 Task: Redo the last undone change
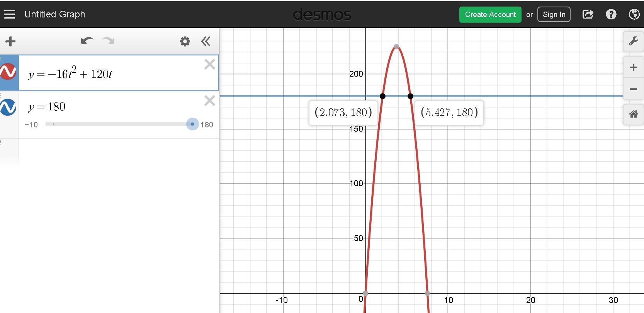pos(109,41)
